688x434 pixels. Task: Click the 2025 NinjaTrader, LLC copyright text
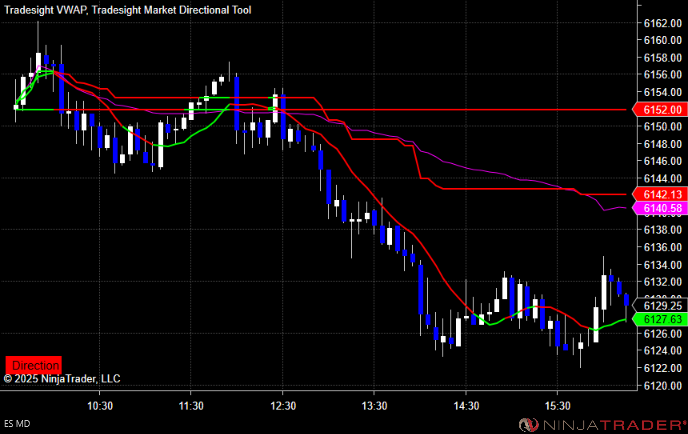pyautogui.click(x=62, y=378)
